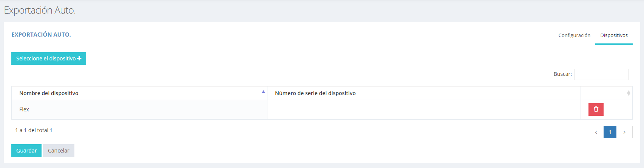The height and width of the screenshot is (168, 644).
Task: Select the Flex device row
Action: [24, 109]
